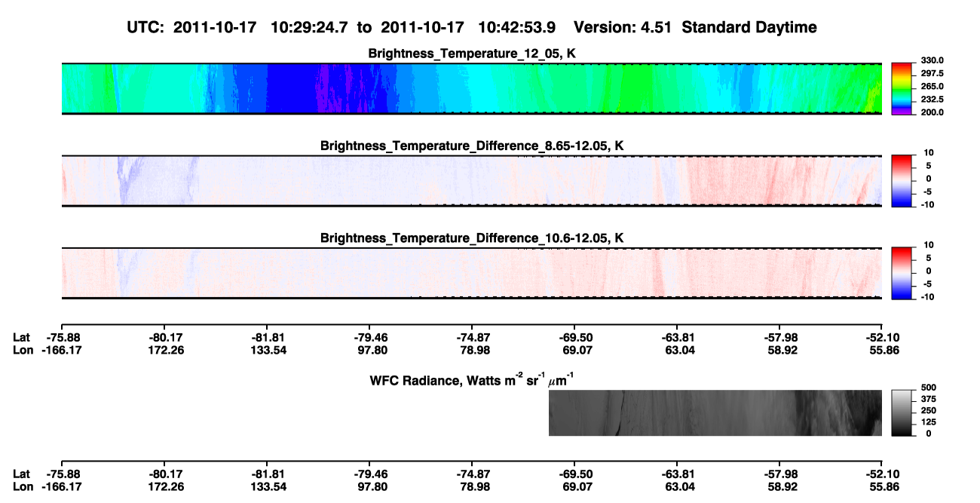Click the "10" label on the 8.65-12.05 colorbar

[x=929, y=153]
